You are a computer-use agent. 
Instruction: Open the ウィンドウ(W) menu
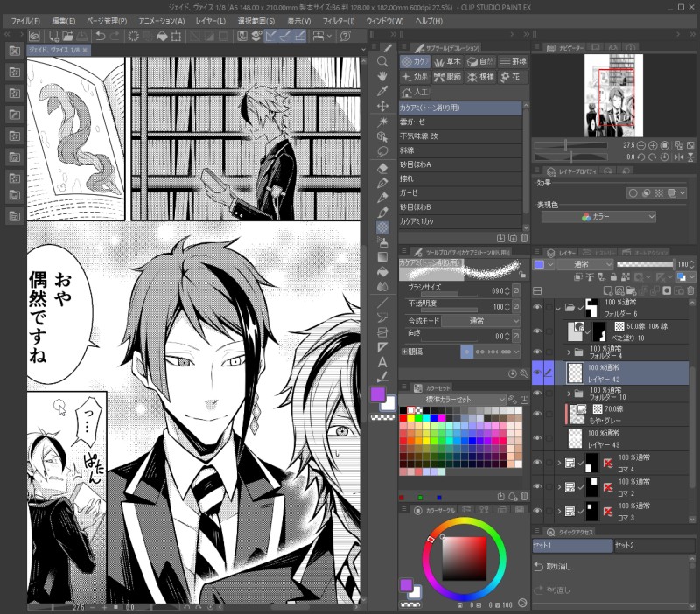pyautogui.click(x=385, y=21)
